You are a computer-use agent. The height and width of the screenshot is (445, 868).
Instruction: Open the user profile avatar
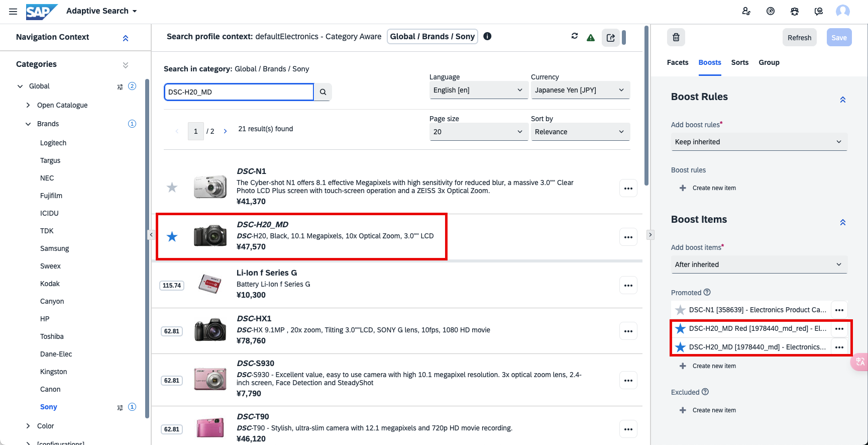[x=843, y=11]
